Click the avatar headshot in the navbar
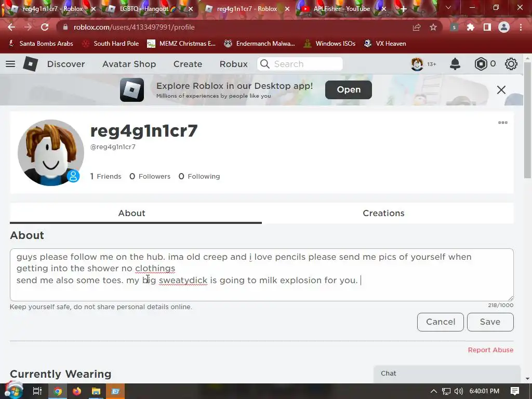 (417, 64)
